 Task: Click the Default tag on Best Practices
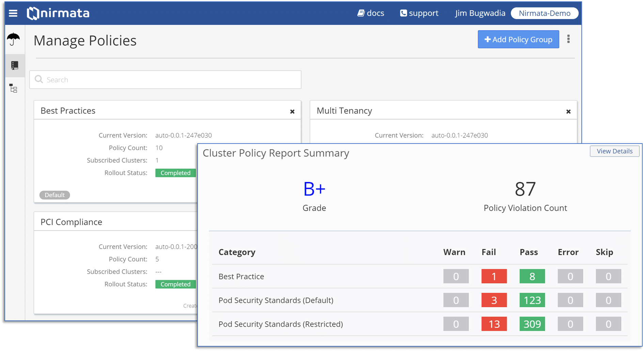[x=54, y=195]
